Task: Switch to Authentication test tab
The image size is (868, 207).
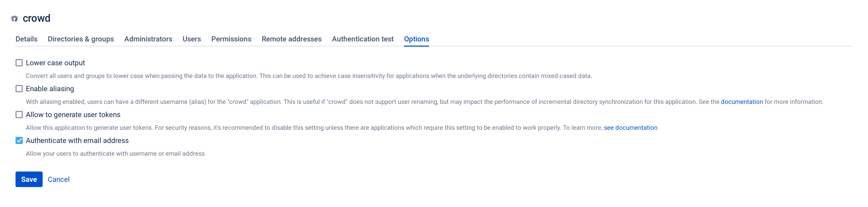Action: pyautogui.click(x=362, y=39)
